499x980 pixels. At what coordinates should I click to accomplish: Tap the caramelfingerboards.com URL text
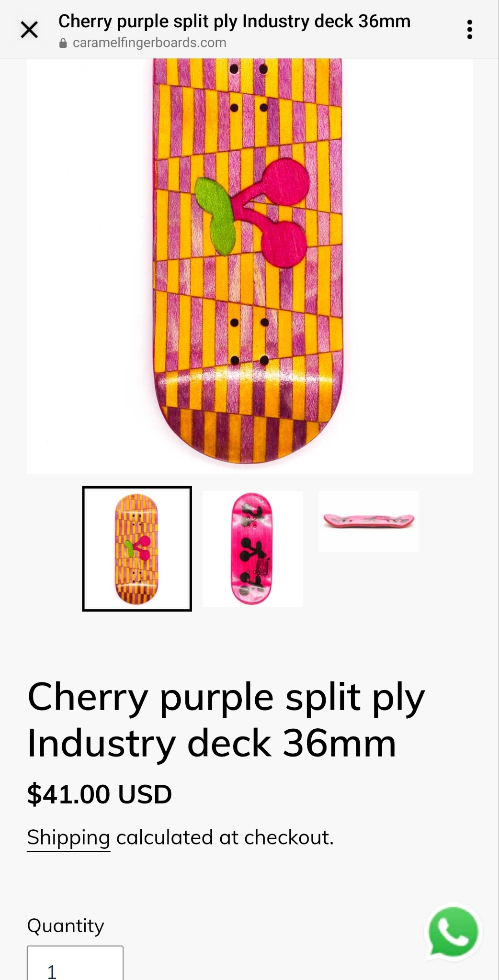coord(149,43)
